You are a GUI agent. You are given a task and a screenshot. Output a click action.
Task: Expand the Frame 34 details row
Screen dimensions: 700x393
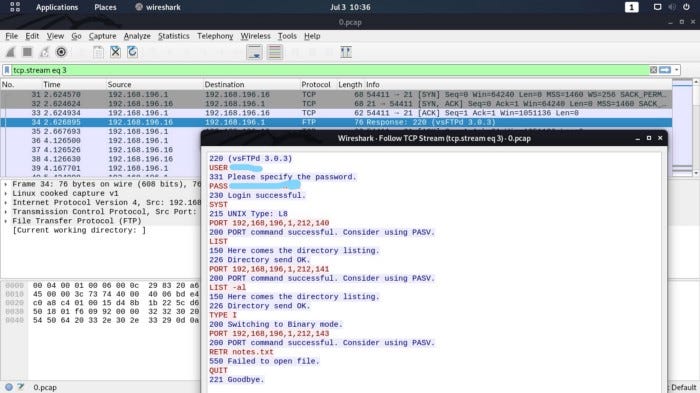[x=6, y=184]
